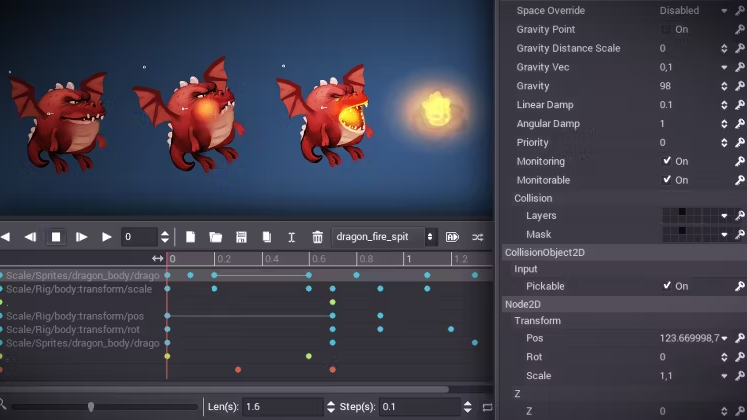Click the Angular Damp stepper arrows
Viewport: 747px width, 420px height.
point(724,124)
